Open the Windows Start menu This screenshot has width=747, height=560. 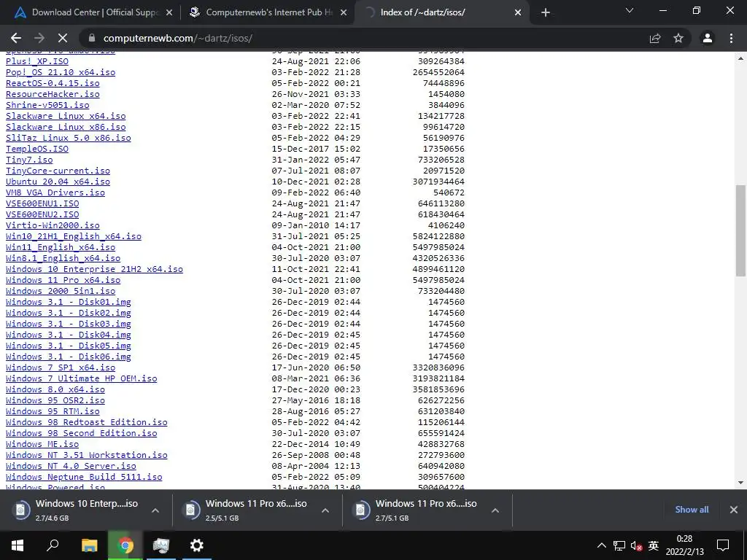[x=18, y=545]
